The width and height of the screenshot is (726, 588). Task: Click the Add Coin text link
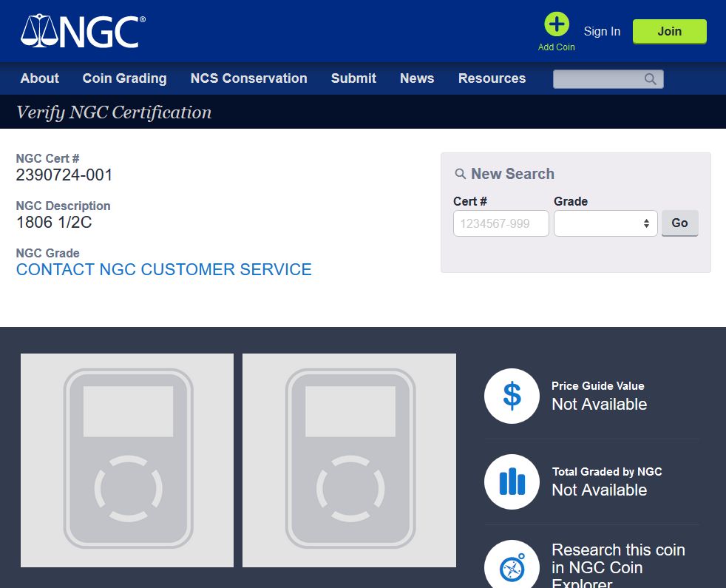pyautogui.click(x=557, y=47)
